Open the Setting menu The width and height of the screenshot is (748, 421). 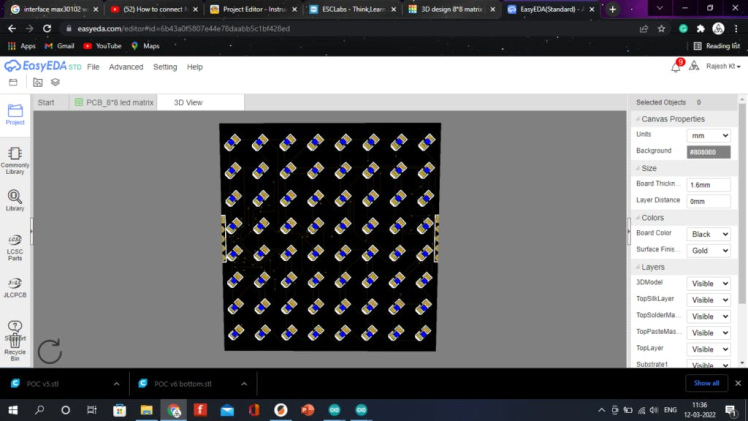(165, 67)
